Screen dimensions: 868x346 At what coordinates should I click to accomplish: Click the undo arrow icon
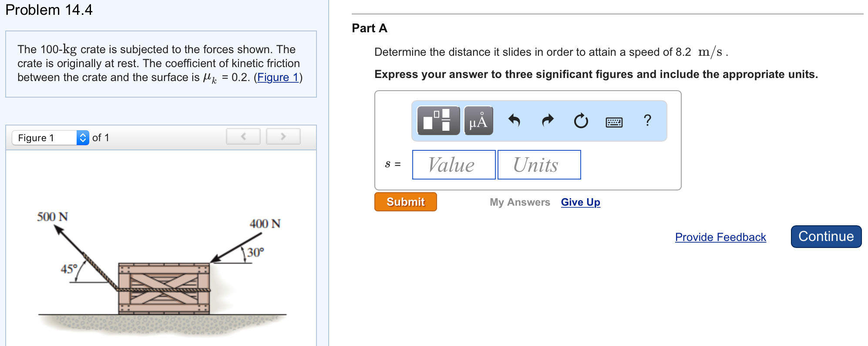(514, 120)
